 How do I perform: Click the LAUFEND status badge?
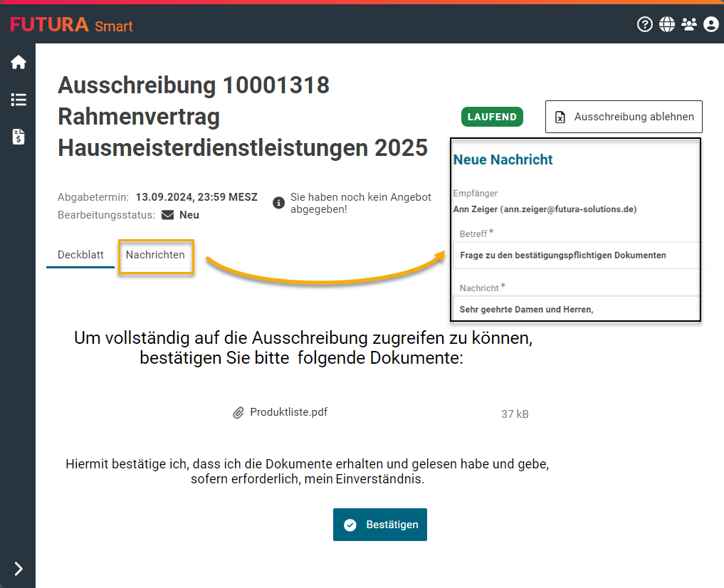(492, 117)
